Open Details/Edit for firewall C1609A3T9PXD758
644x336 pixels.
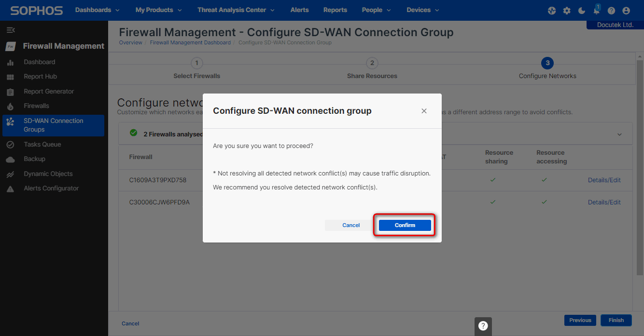click(x=604, y=180)
